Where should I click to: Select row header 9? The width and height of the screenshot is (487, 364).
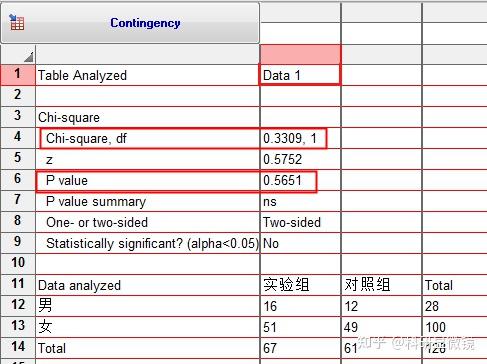pyautogui.click(x=18, y=242)
